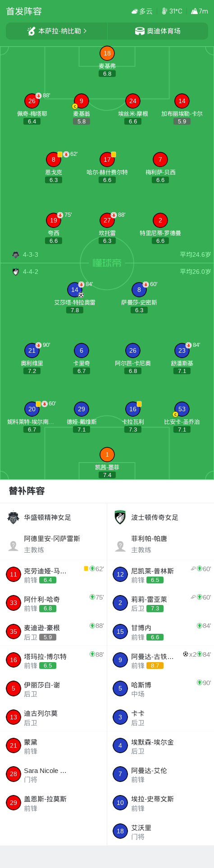This screenshot has width=214, height=868.
Task: Select substitute number 2 莉莉-雷亚莱
Action: click(x=160, y=603)
